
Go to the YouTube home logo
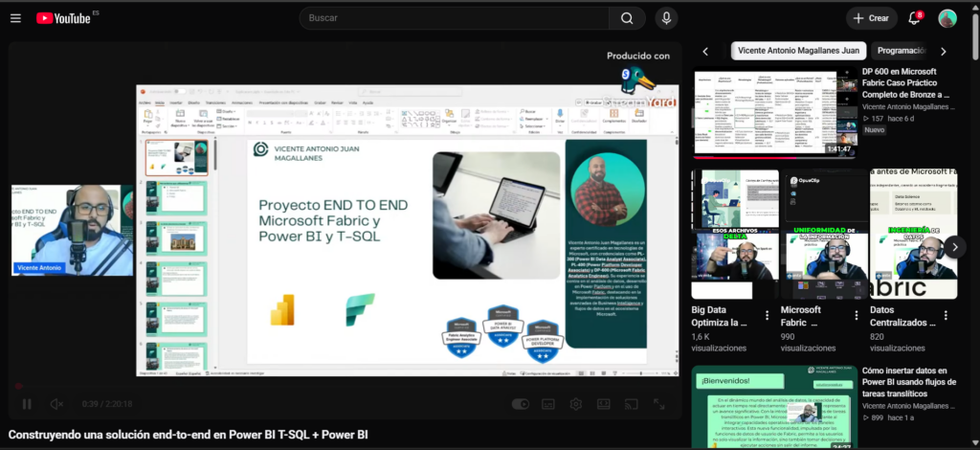(x=63, y=18)
